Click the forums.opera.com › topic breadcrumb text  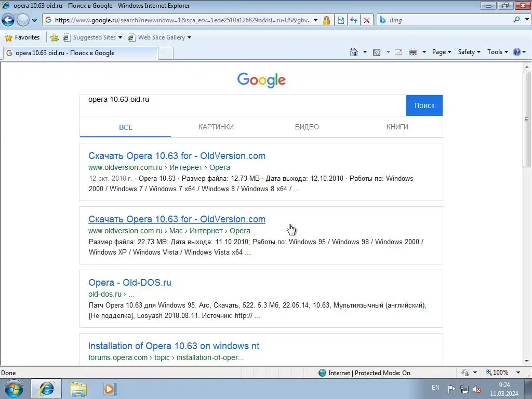point(166,357)
